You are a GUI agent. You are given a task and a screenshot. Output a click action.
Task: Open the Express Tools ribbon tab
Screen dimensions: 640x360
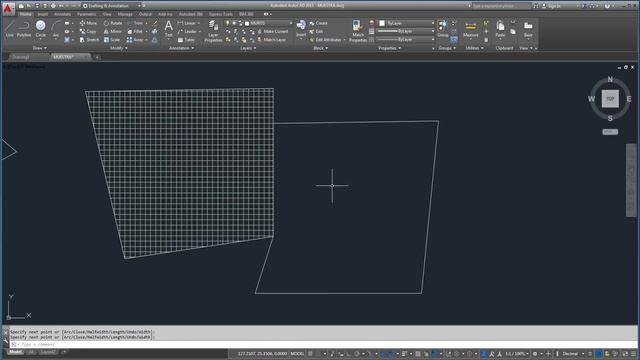tap(221, 14)
